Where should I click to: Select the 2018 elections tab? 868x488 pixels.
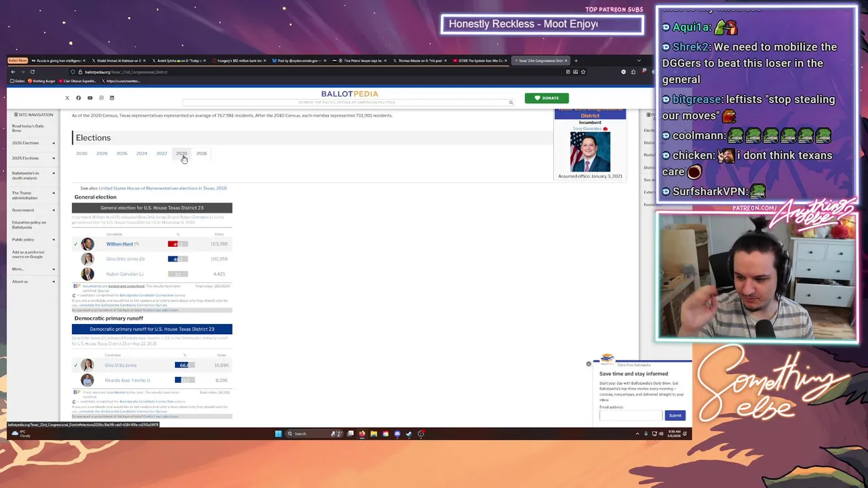coord(201,154)
